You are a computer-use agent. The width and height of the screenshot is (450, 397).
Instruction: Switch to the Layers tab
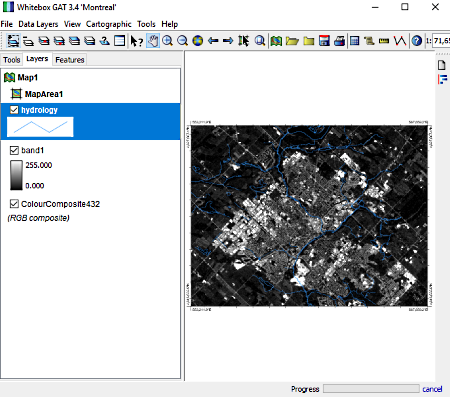coord(37,59)
